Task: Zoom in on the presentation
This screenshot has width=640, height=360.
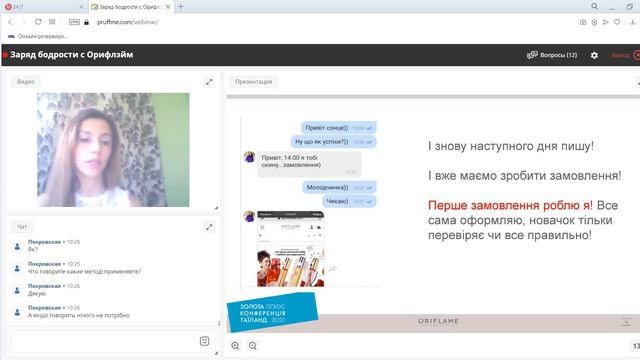Action: click(236, 346)
